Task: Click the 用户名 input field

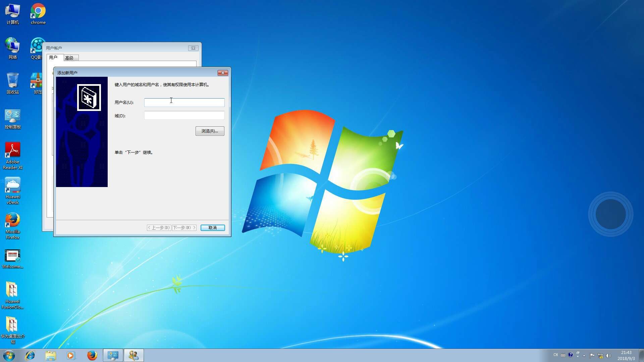Action: (184, 102)
